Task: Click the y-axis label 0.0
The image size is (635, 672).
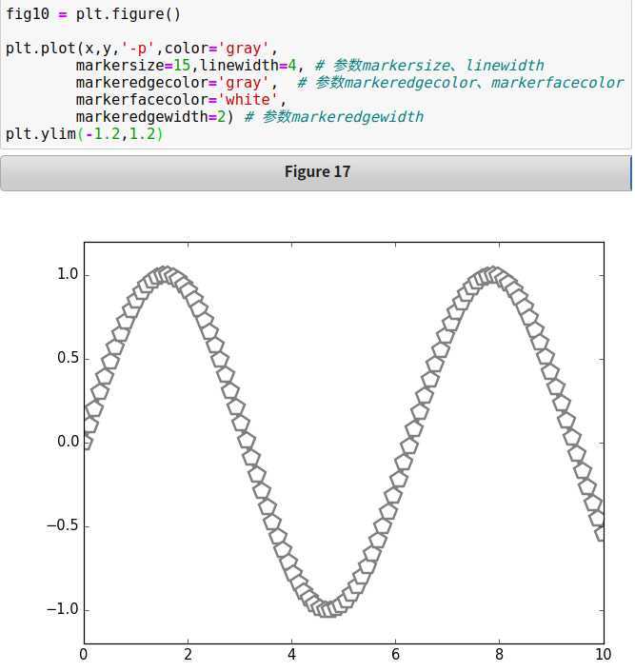Action: click(x=68, y=442)
